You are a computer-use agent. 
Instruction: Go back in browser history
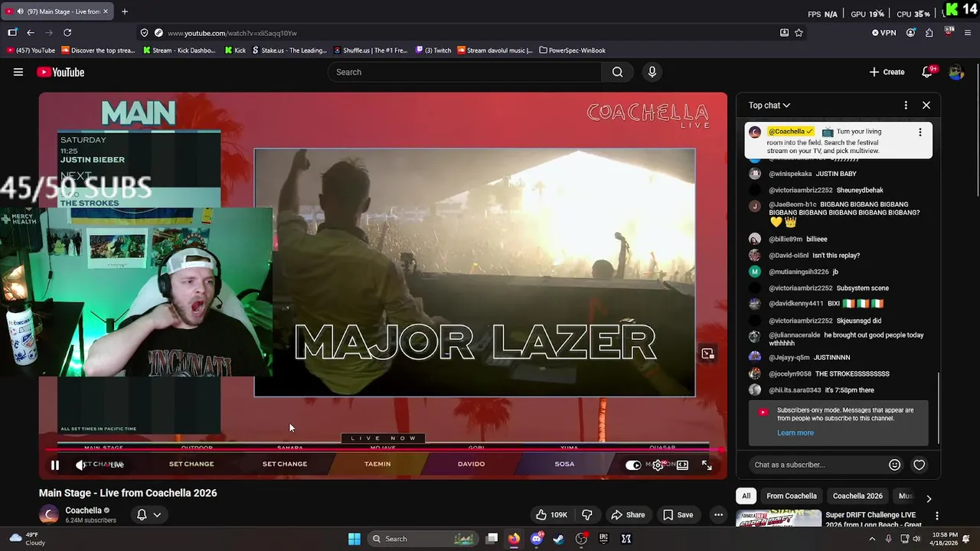tap(31, 33)
